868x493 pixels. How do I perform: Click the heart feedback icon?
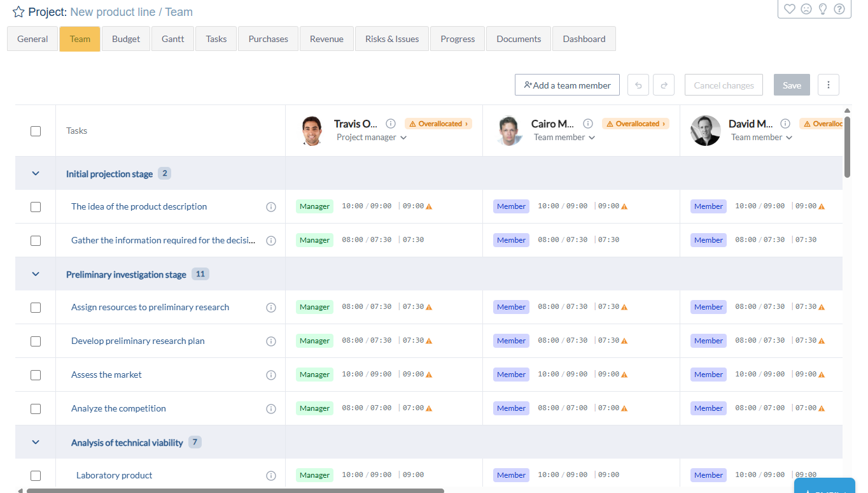(x=790, y=9)
